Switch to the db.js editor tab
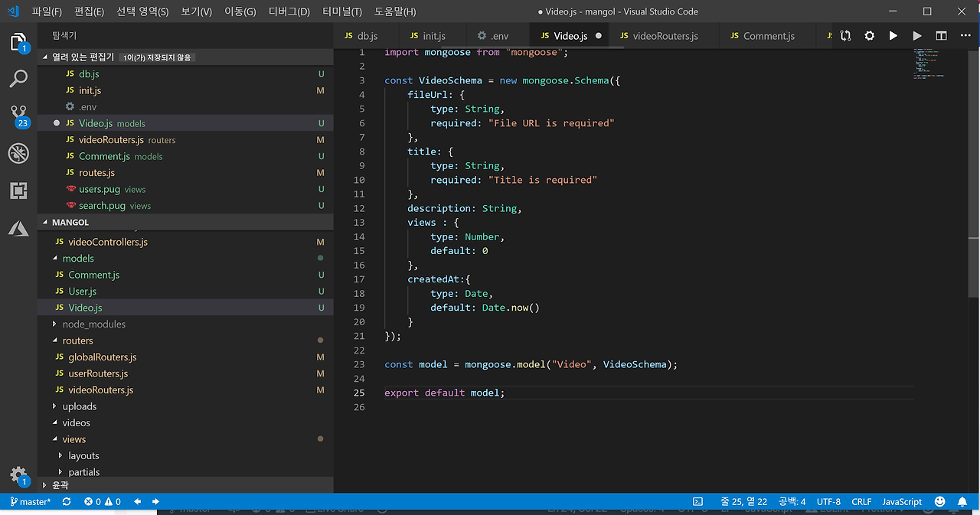 [367, 36]
